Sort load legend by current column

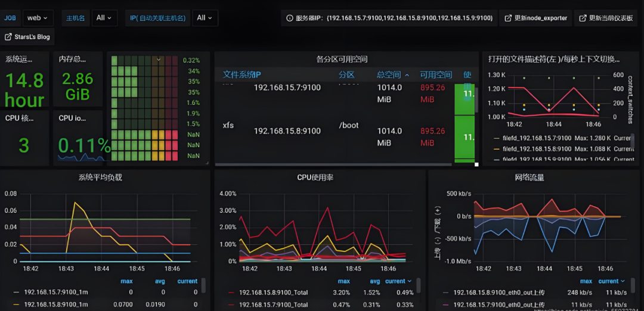[x=187, y=281]
